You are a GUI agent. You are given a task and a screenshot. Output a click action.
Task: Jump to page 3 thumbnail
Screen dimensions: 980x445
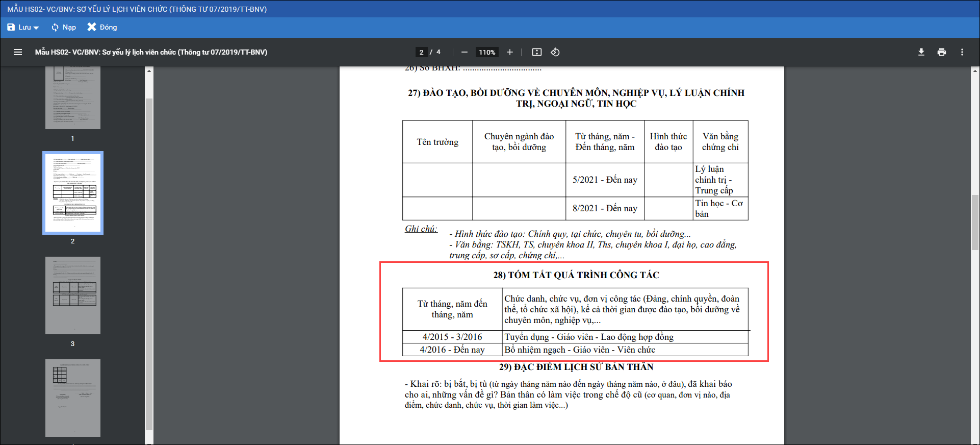click(x=73, y=295)
